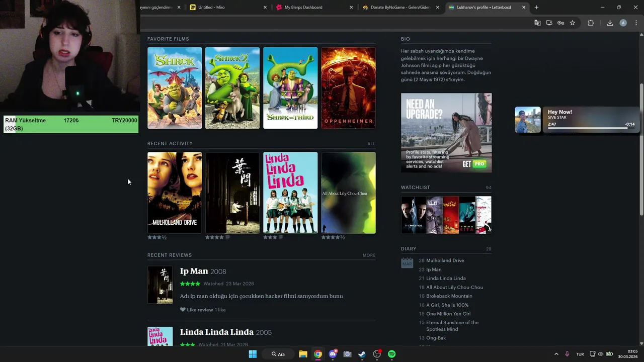Click the browser page vertical scrollbar
The width and height of the screenshot is (644, 362).
point(641,151)
